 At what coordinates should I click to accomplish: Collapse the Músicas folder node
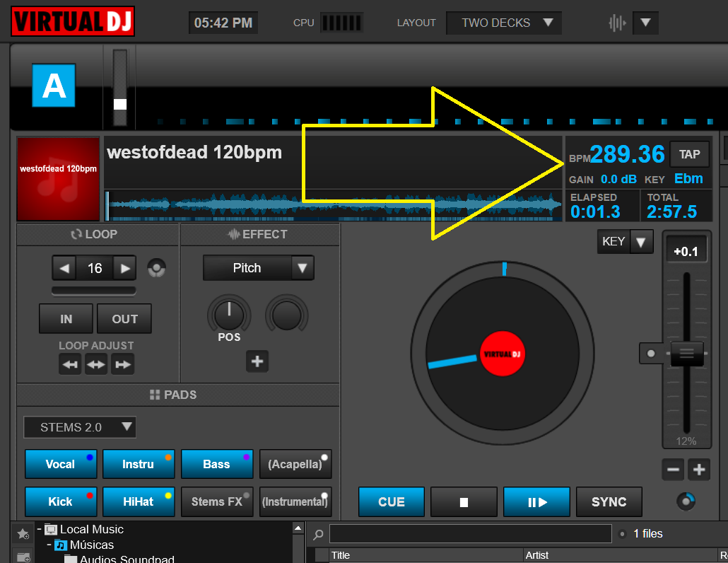pyautogui.click(x=49, y=544)
